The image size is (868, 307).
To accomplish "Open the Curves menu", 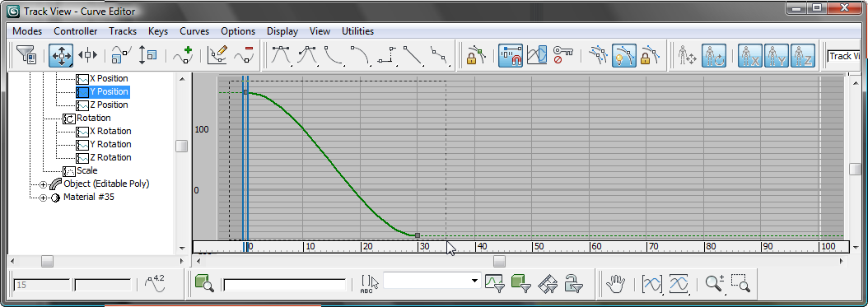I will 194,31.
